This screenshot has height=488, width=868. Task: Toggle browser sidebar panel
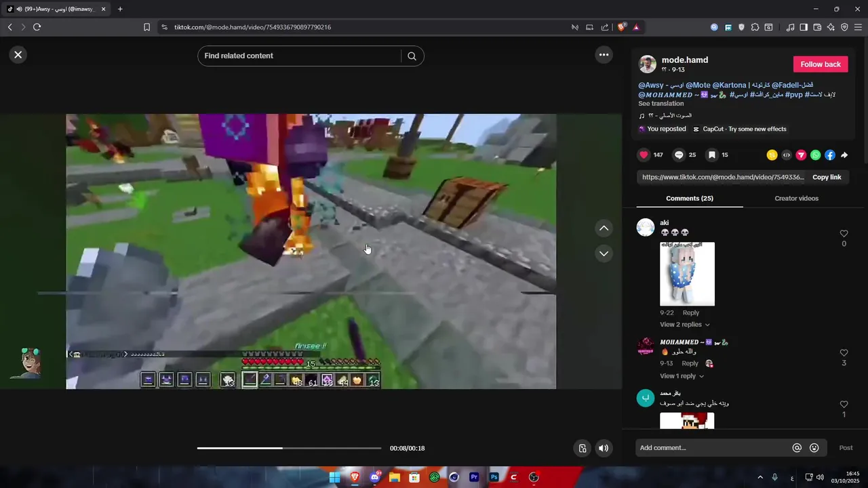point(804,27)
